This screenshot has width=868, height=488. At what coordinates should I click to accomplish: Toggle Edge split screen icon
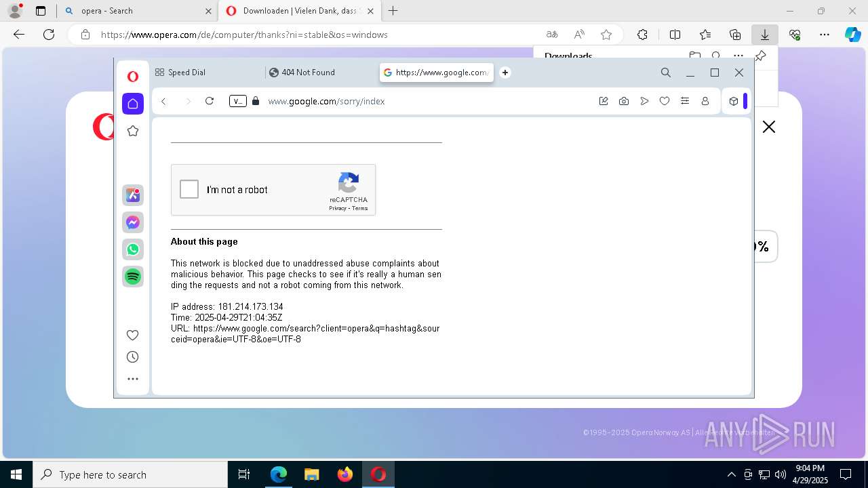coord(675,35)
